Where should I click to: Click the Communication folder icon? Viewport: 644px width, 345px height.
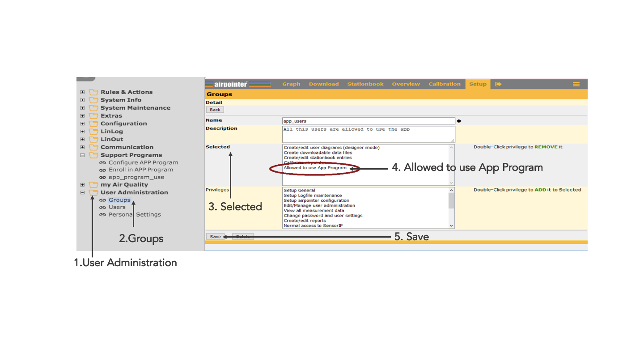93,147
